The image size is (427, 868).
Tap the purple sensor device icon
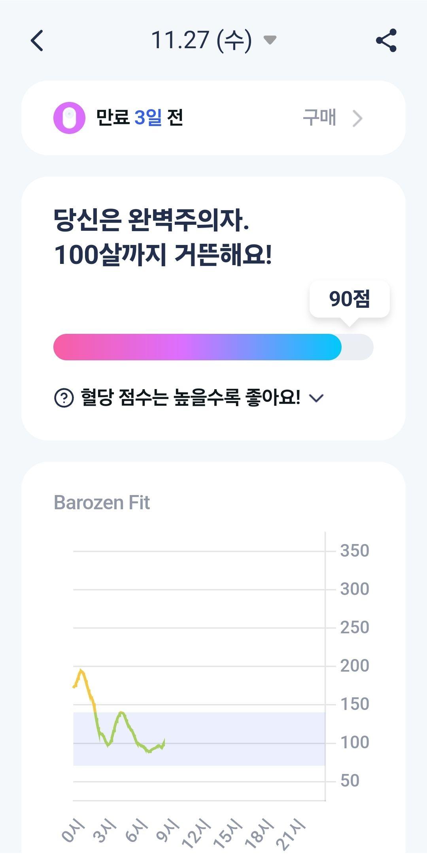click(x=69, y=118)
